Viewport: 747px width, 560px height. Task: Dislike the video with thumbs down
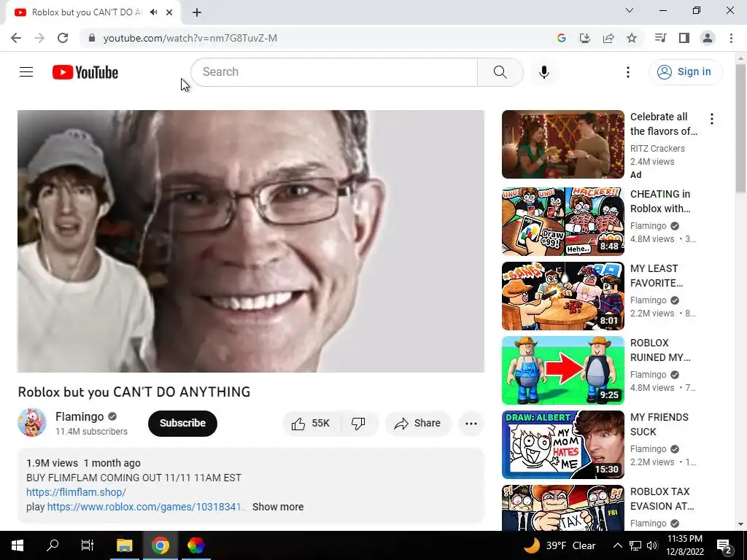coord(358,424)
